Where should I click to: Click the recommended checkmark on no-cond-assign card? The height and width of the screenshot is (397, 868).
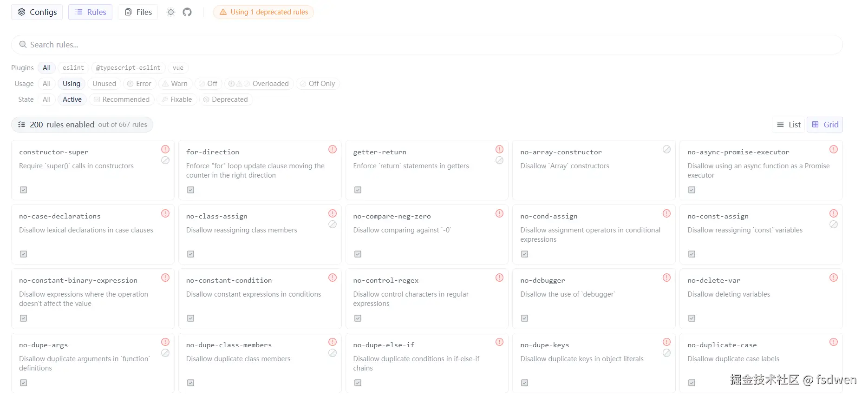(524, 254)
